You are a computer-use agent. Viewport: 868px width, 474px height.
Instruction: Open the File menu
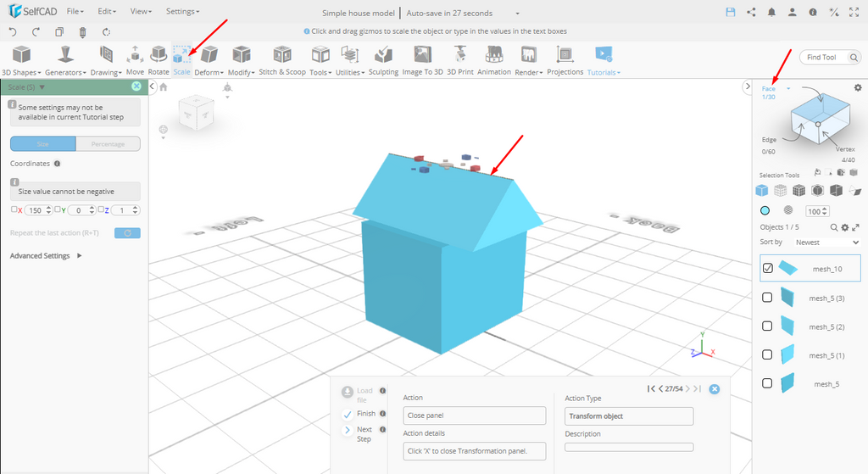point(75,12)
